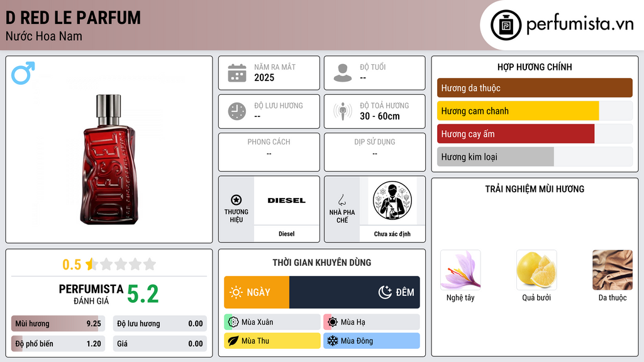This screenshot has width=644, height=362.
Task: Click the Nước Hoa Nam subtitle
Action: pyautogui.click(x=44, y=36)
